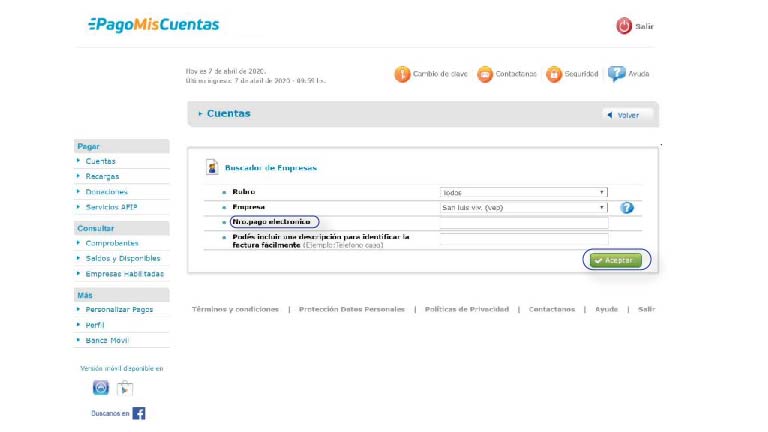Click the Nro. pago electrónico field
The height and width of the screenshot is (432, 768).
[523, 223]
